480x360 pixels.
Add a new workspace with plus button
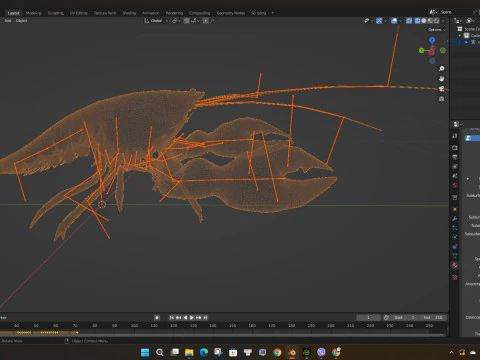pyautogui.click(x=272, y=13)
